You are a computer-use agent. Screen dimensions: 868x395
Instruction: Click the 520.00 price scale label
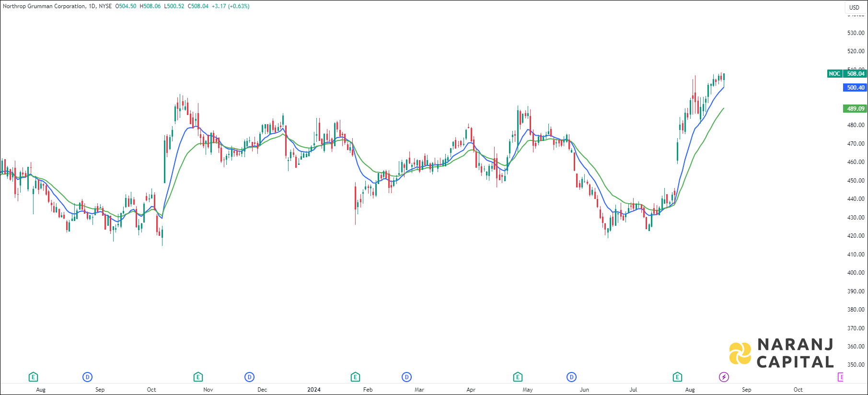tap(856, 51)
